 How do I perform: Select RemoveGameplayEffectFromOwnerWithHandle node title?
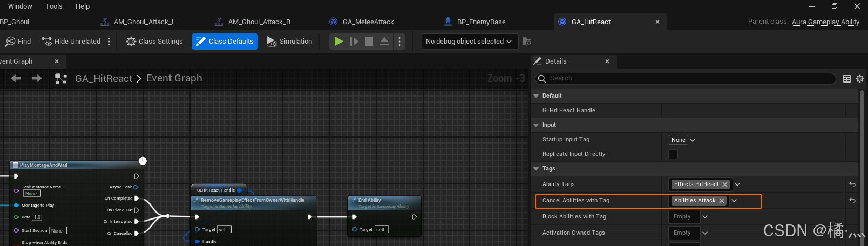pyautogui.click(x=253, y=200)
